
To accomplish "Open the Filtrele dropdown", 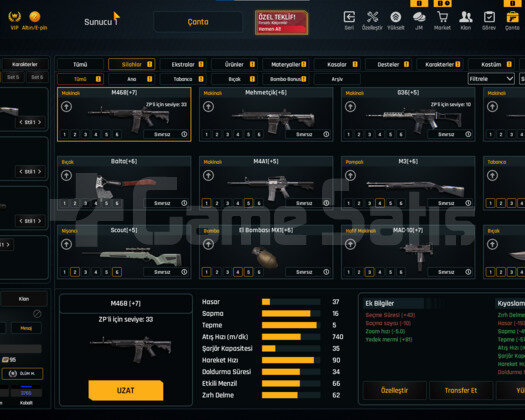I will point(491,79).
